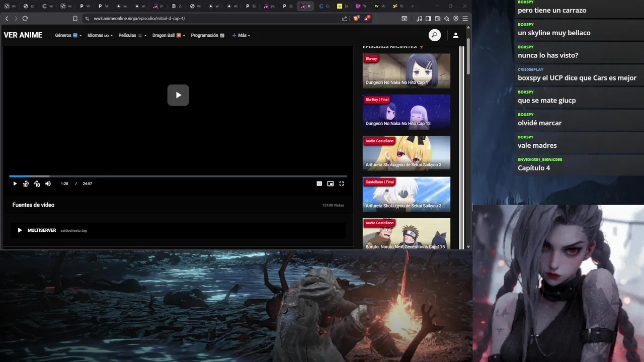Open Arifureta Shokugyou Audio Castellano thumbnail
This screenshot has width=644, height=362.
407,153
